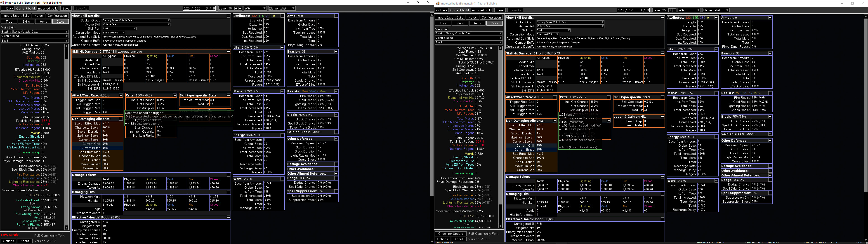Switch to Tree tab in left window

(x=9, y=21)
